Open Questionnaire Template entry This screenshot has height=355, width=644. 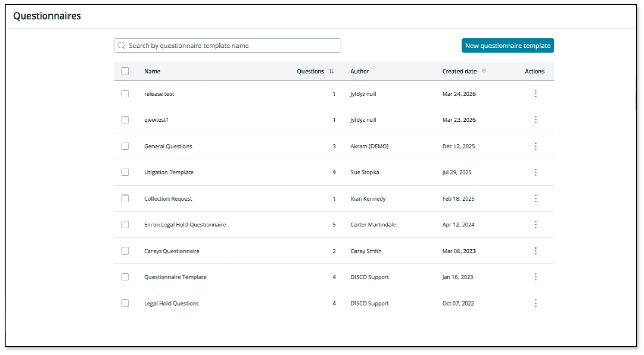pos(175,277)
